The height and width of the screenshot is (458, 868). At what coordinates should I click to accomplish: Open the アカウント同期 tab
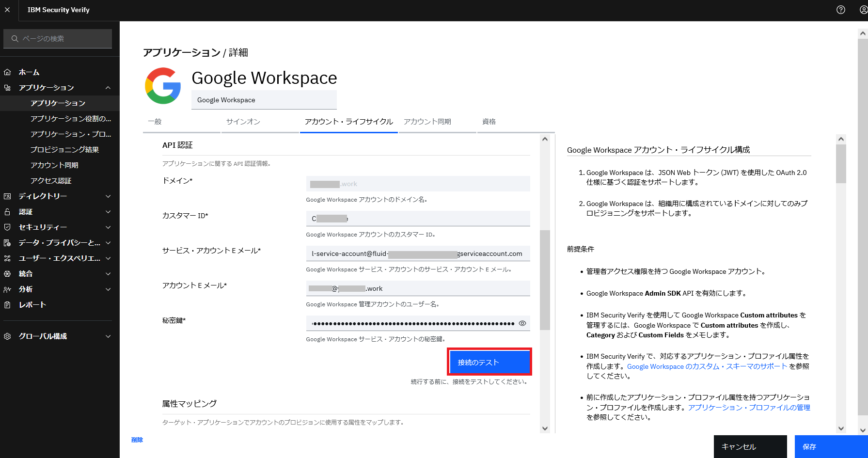438,122
